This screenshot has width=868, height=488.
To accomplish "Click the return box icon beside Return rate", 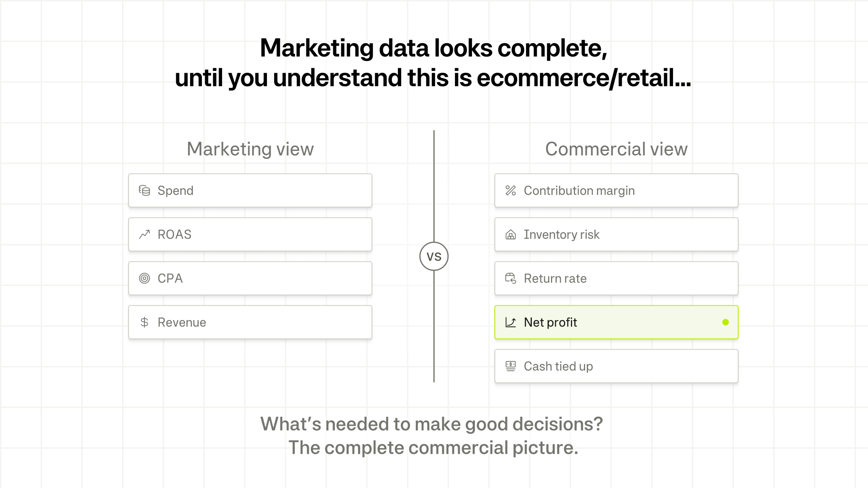I will (x=511, y=279).
